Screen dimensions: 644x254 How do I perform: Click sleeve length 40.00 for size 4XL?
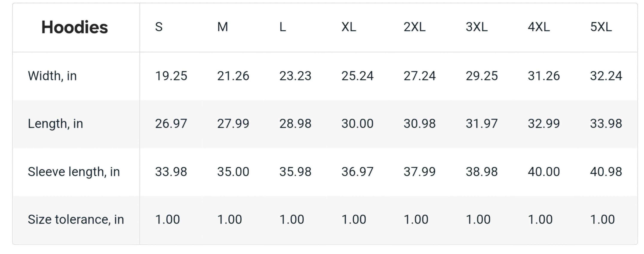(x=544, y=172)
